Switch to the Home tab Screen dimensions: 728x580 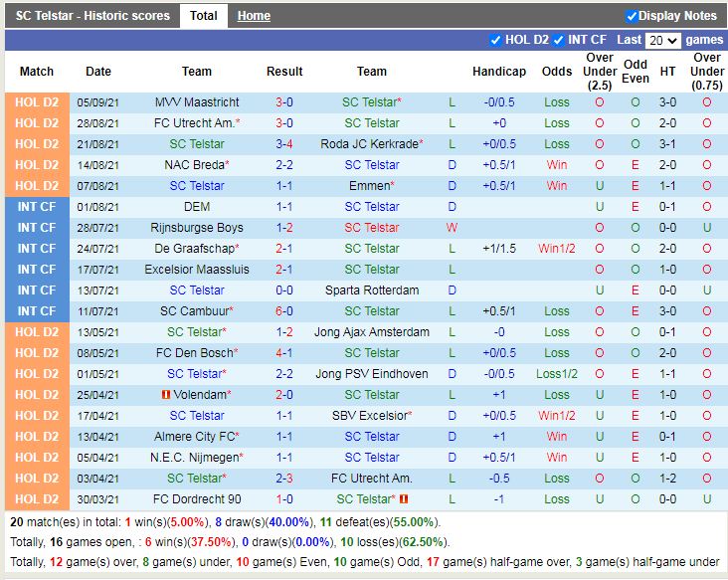[254, 16]
